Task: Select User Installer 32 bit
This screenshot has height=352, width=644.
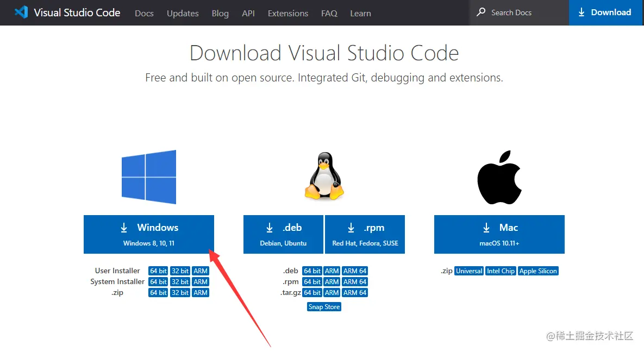Action: (x=180, y=271)
